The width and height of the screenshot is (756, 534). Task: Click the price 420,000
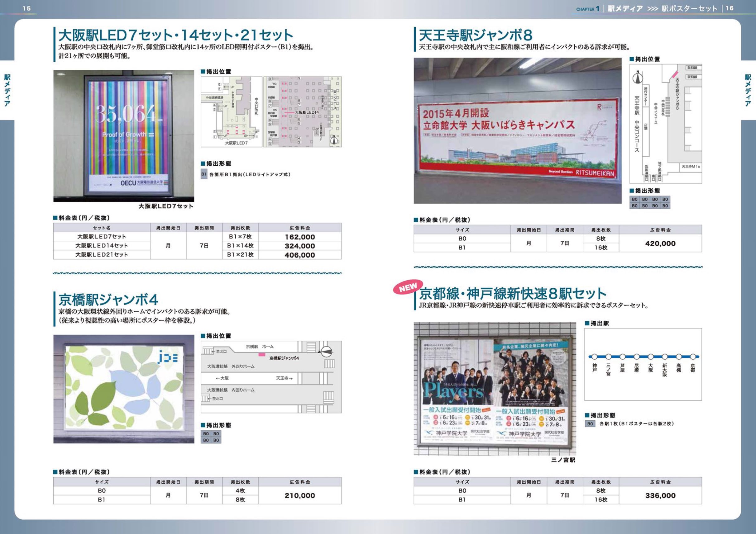(660, 243)
